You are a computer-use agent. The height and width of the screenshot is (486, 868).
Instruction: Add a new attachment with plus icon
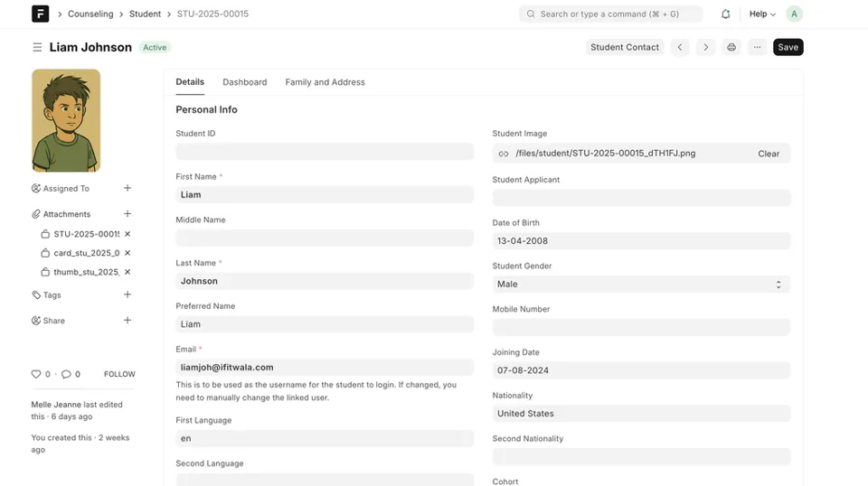tap(127, 214)
